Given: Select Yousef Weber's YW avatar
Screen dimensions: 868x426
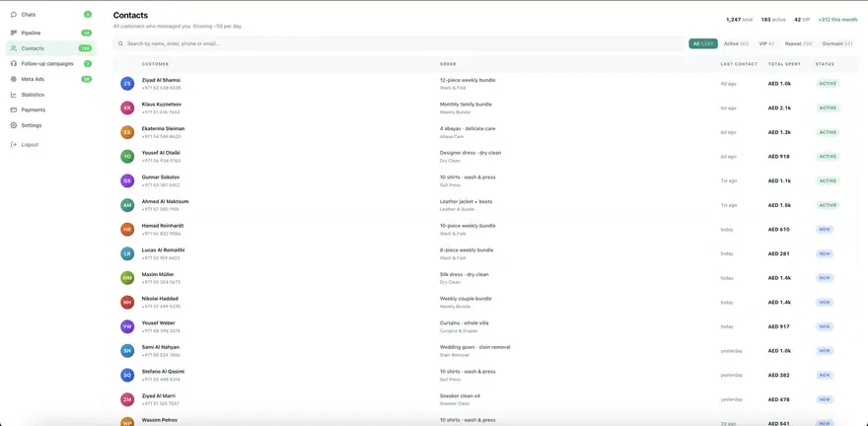Looking at the screenshot, I should [127, 326].
